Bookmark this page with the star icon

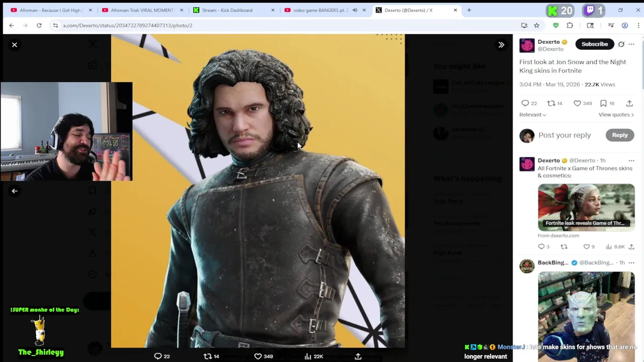pyautogui.click(x=536, y=25)
